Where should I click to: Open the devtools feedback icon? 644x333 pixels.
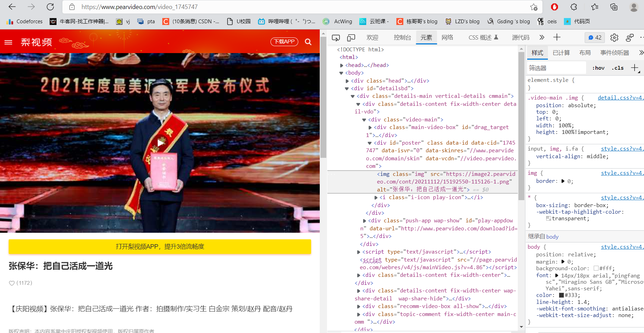coord(630,37)
